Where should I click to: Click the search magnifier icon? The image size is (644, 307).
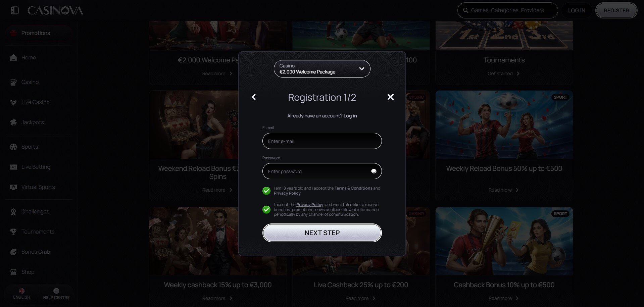465,10
